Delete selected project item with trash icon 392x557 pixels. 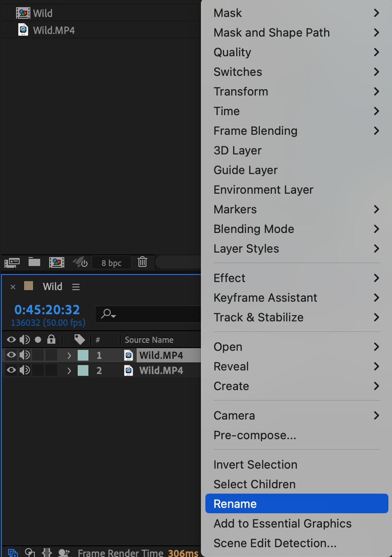[142, 262]
